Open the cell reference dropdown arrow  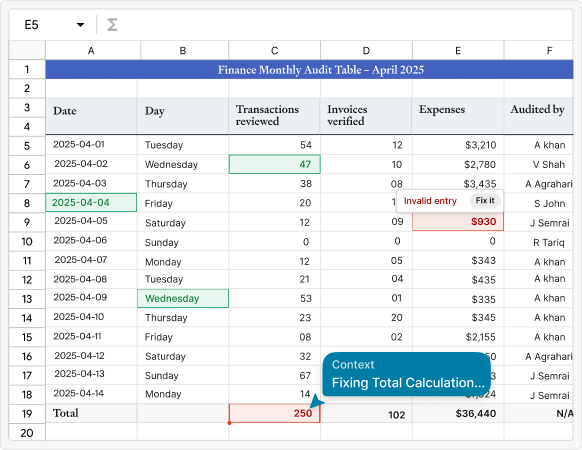tap(80, 25)
